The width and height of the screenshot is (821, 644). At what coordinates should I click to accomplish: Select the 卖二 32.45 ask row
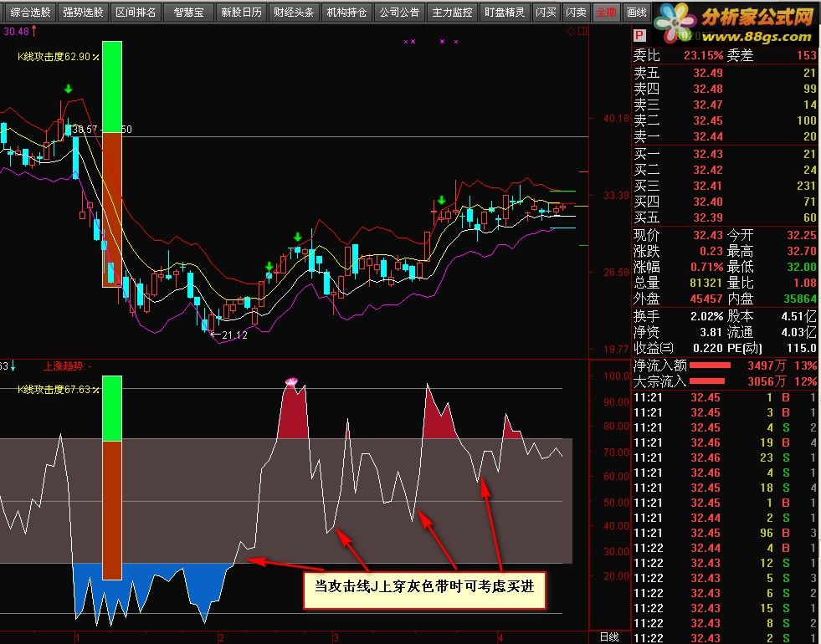coord(726,120)
